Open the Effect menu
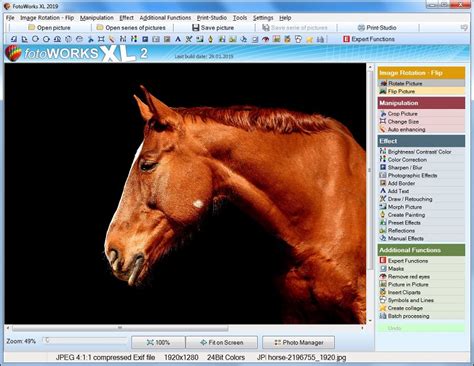 point(126,18)
